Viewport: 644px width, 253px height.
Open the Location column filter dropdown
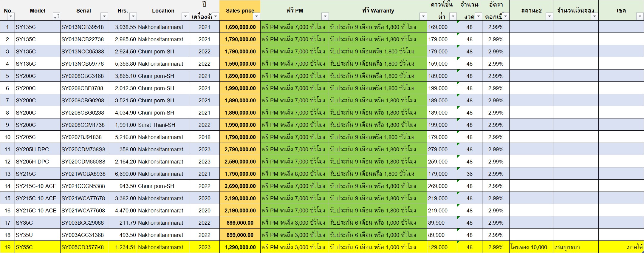pyautogui.click(x=185, y=16)
